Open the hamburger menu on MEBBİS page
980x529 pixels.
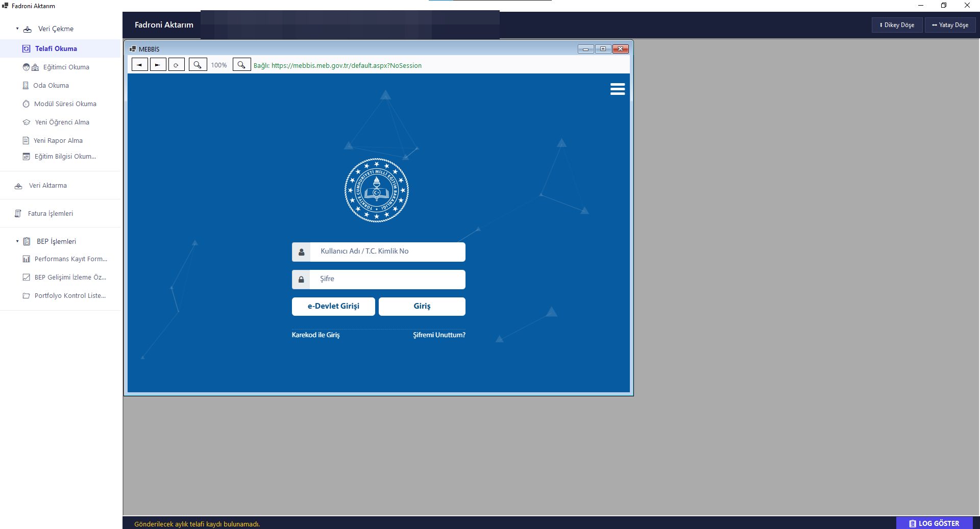pos(618,89)
